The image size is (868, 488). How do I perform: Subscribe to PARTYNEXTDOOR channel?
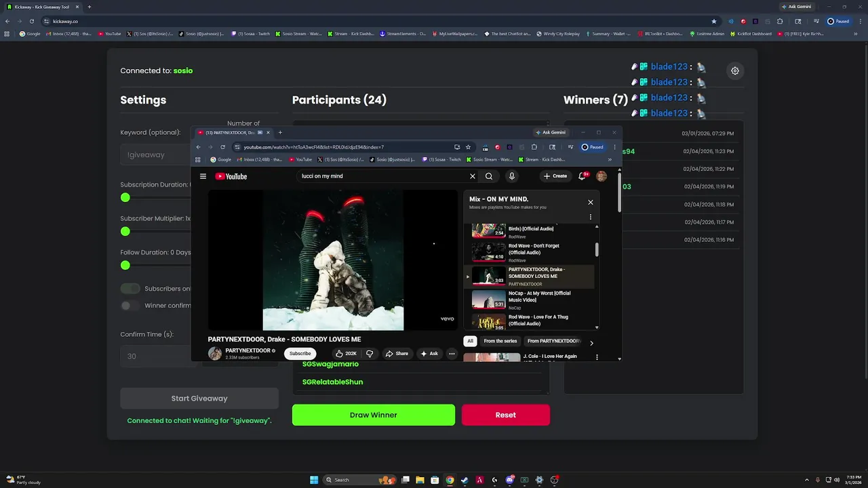tap(300, 353)
